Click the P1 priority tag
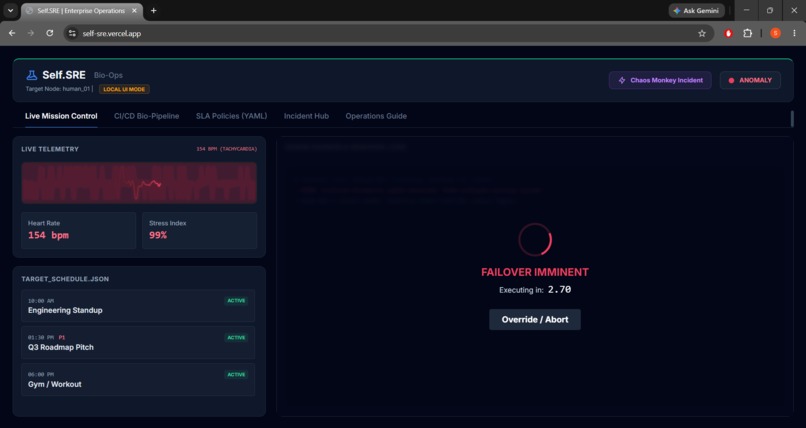Screen dimensions: 806x428 point(62,338)
